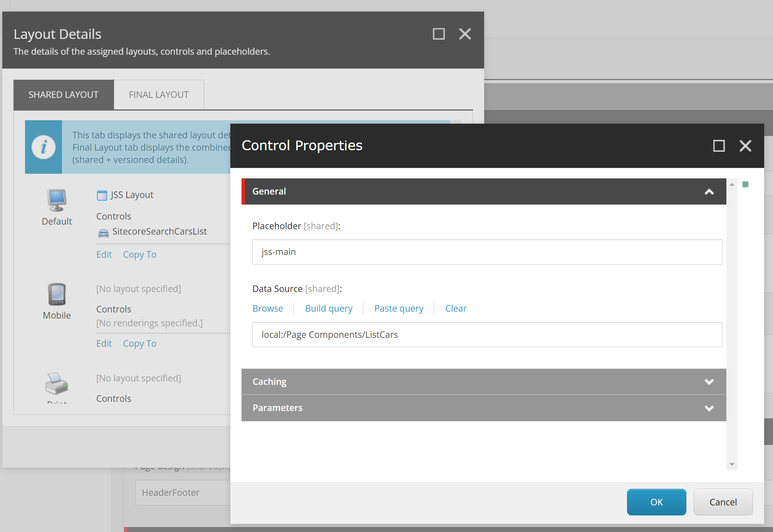Click the Browse data source link
This screenshot has width=773, height=532.
point(268,309)
